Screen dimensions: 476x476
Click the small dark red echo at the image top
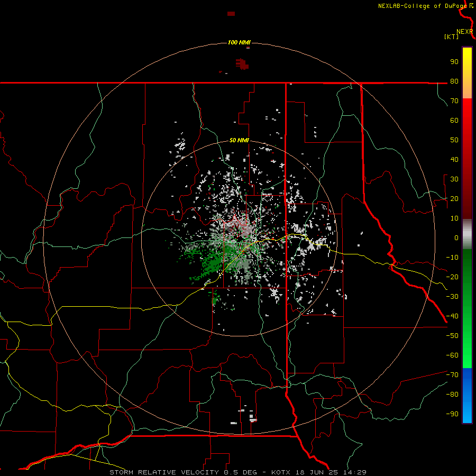[231, 14]
